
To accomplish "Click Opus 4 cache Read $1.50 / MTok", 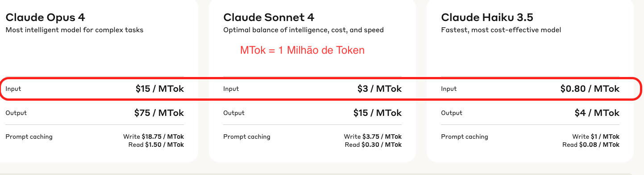I will 155,145.
